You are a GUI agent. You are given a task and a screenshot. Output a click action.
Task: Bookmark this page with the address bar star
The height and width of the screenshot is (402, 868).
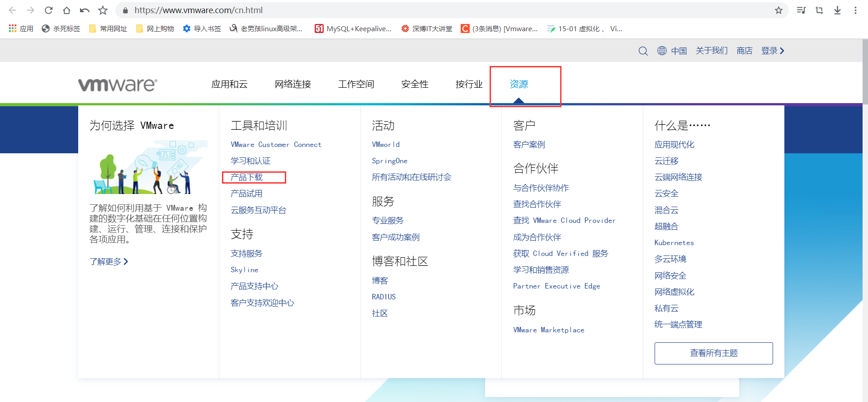pos(778,10)
